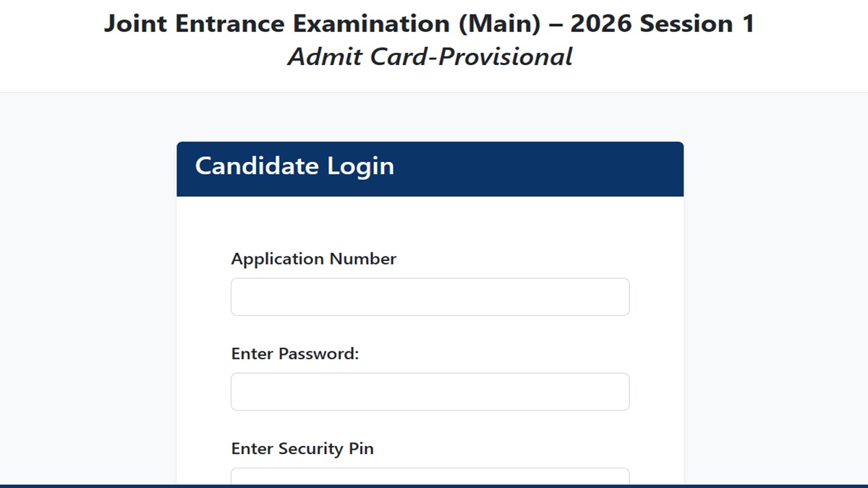868x488 pixels.
Task: Click the word 'Login' in the card header
Action: pos(361,166)
